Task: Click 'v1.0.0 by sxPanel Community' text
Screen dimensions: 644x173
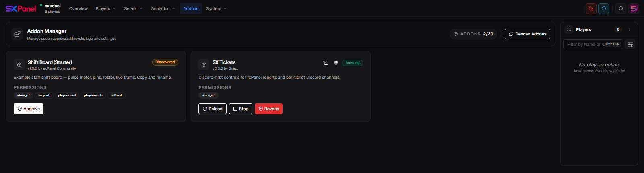Action: coord(52,68)
